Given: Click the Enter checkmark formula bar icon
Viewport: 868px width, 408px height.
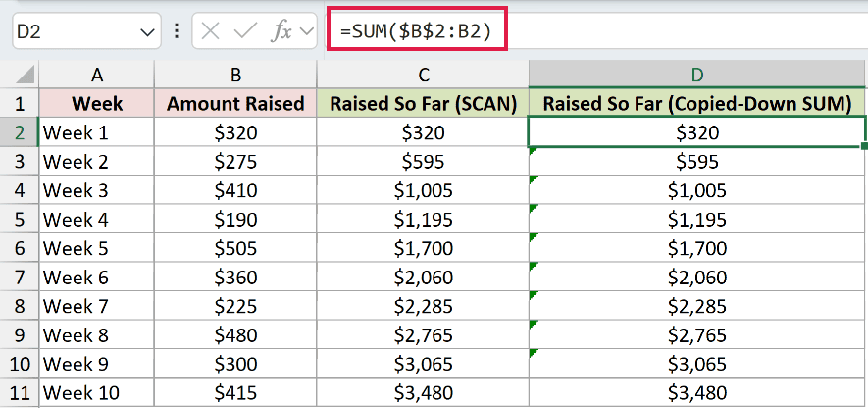Looking at the screenshot, I should (243, 31).
